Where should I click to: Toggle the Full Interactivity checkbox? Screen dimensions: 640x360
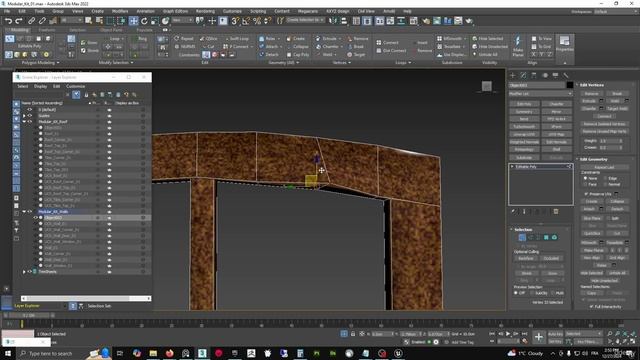coord(591,307)
